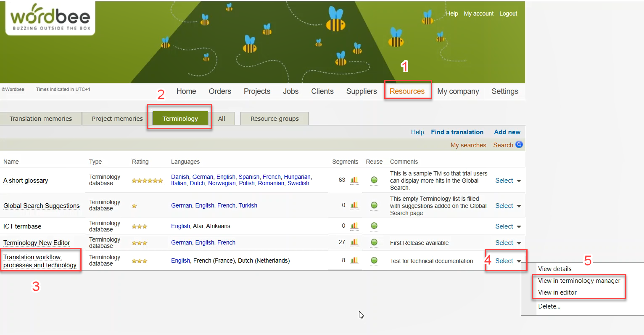The width and height of the screenshot is (644, 335).
Task: Choose Delete... from the context menu
Action: pyautogui.click(x=549, y=306)
